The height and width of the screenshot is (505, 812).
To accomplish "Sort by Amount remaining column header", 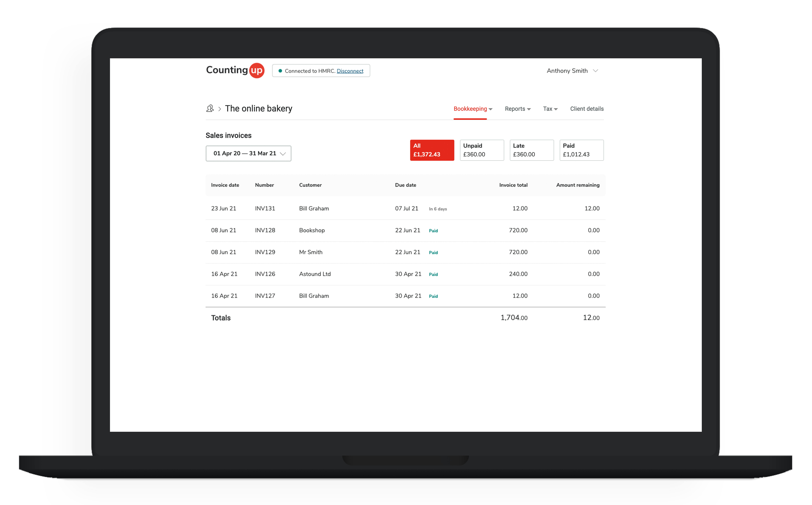I will click(x=577, y=185).
